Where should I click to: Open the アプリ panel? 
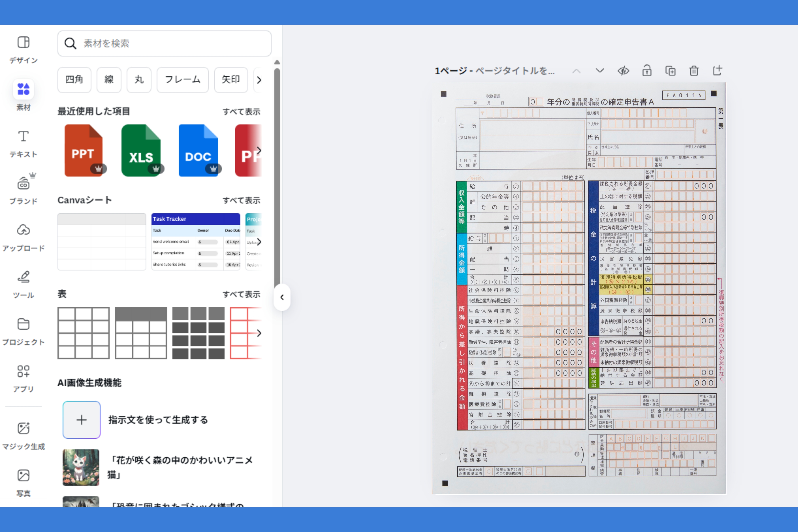(x=23, y=378)
